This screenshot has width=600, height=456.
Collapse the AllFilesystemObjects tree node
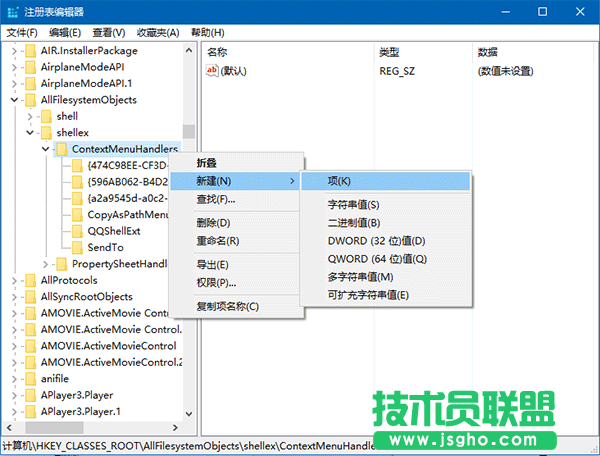point(13,100)
